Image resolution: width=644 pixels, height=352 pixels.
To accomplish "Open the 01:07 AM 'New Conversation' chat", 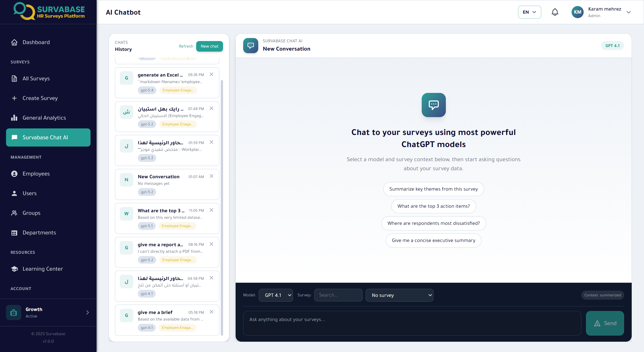I will [x=167, y=185].
